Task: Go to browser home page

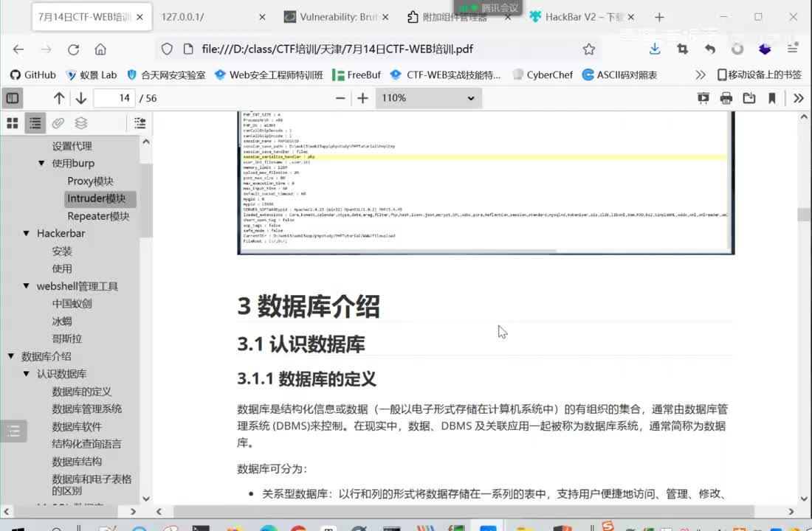Action: (100, 49)
